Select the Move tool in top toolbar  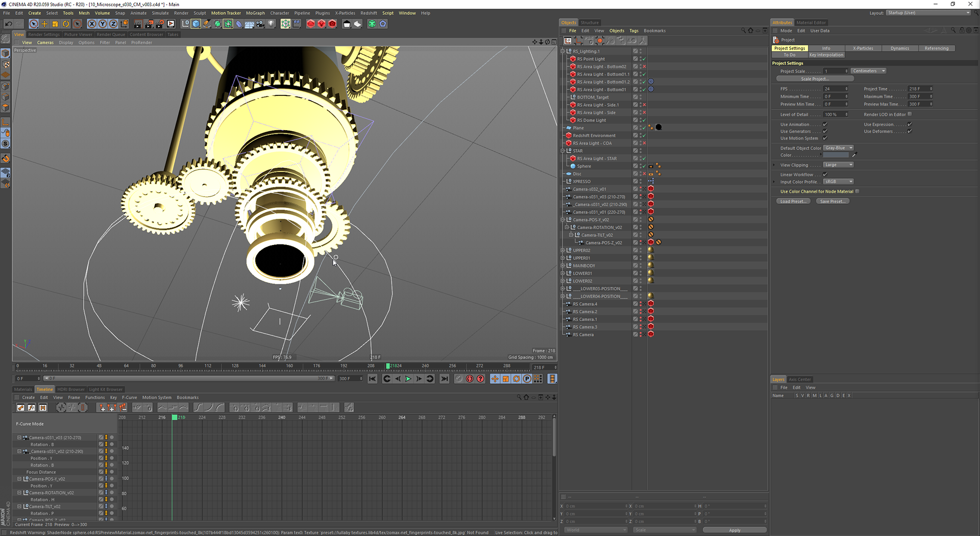point(44,24)
